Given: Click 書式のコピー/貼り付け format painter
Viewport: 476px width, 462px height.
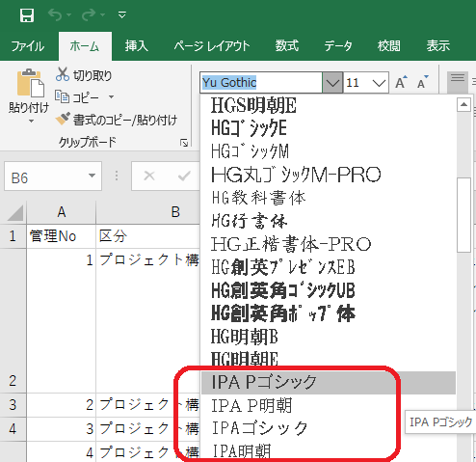Looking at the screenshot, I should (x=117, y=120).
